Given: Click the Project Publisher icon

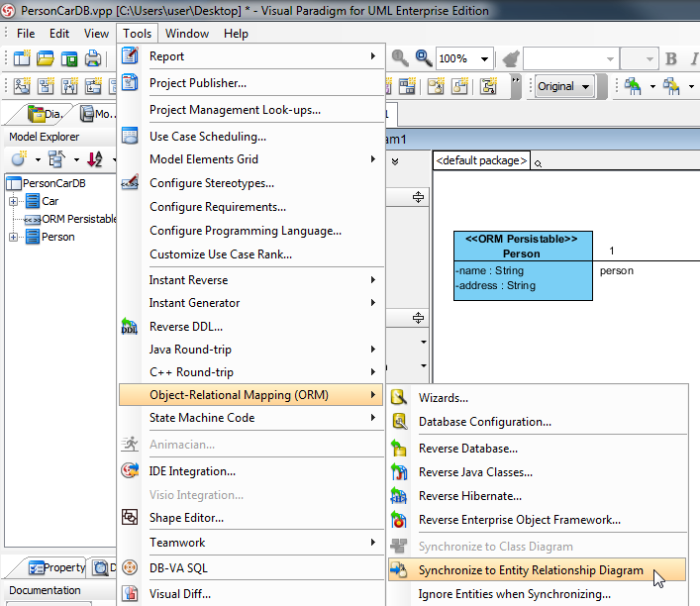Looking at the screenshot, I should pyautogui.click(x=130, y=82).
